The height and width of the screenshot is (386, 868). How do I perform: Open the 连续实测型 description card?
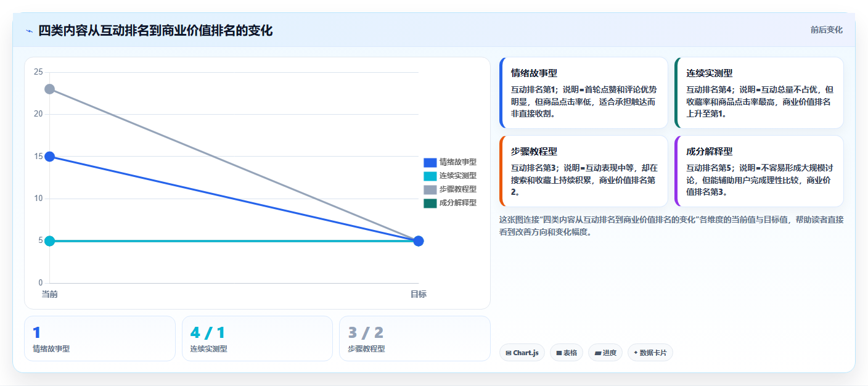(759, 92)
